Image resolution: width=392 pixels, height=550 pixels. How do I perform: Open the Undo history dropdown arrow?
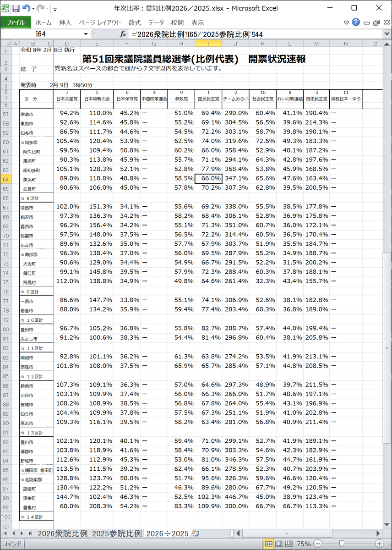pos(33,9)
